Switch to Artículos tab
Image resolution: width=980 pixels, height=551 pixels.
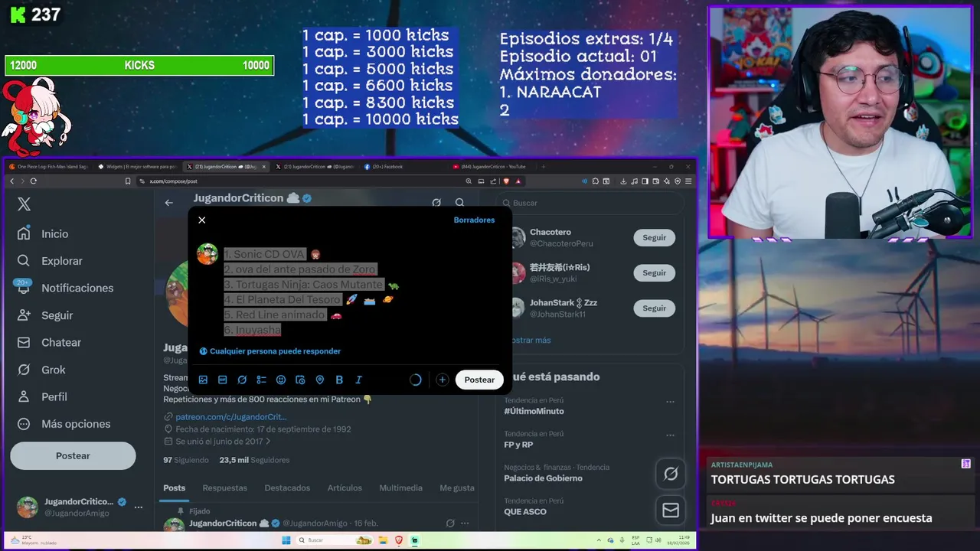coord(345,488)
